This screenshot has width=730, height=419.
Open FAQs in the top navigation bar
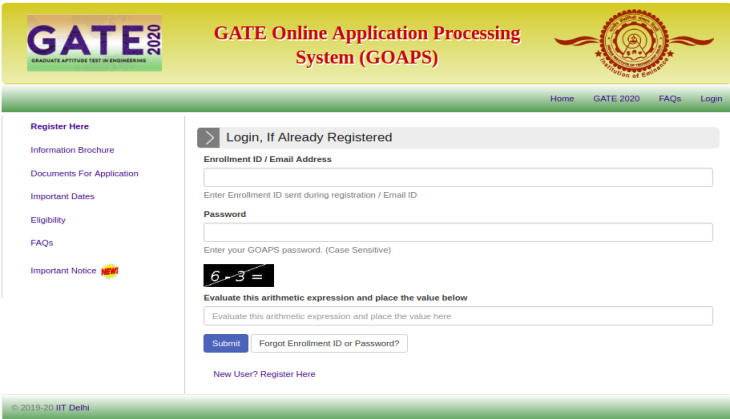coord(669,99)
